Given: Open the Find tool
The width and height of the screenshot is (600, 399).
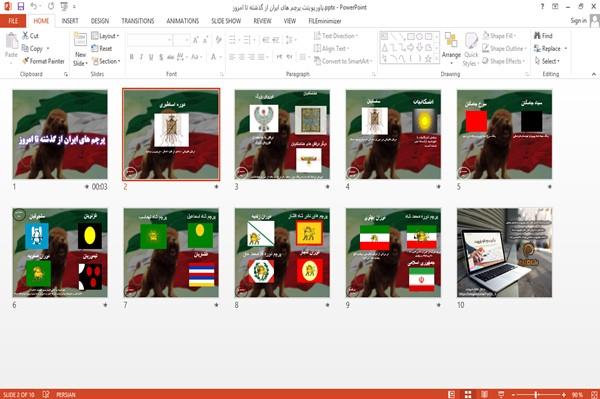Looking at the screenshot, I should (543, 36).
